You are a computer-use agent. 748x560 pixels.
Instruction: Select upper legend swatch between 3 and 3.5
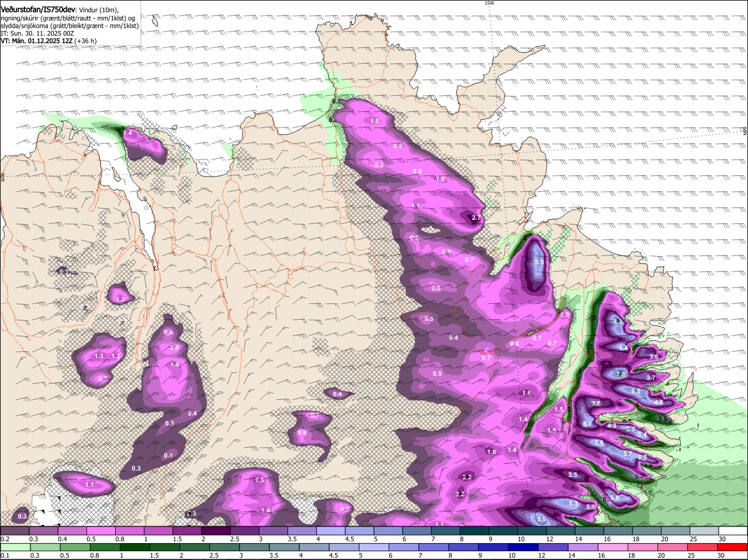273,531
